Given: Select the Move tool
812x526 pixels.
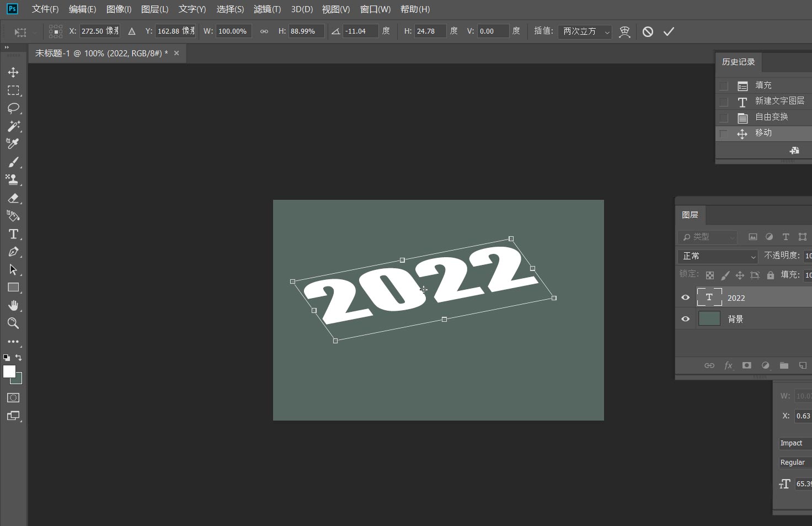Looking at the screenshot, I should (13, 72).
